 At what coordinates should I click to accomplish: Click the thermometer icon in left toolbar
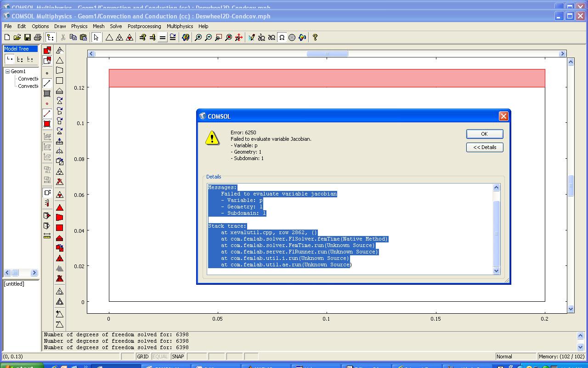click(x=47, y=203)
